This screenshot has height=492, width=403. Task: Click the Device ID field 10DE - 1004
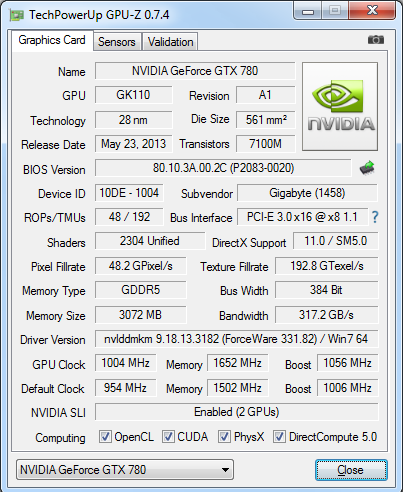[x=129, y=193]
